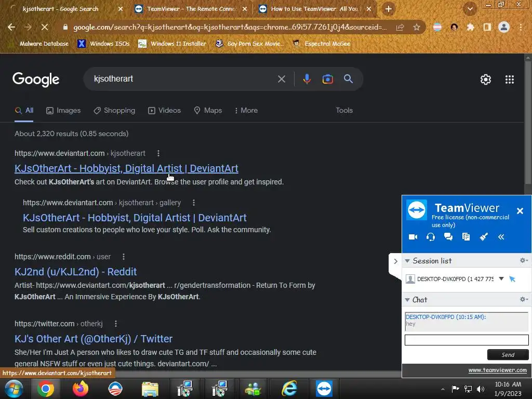Show hidden system tray icons

[443, 389]
